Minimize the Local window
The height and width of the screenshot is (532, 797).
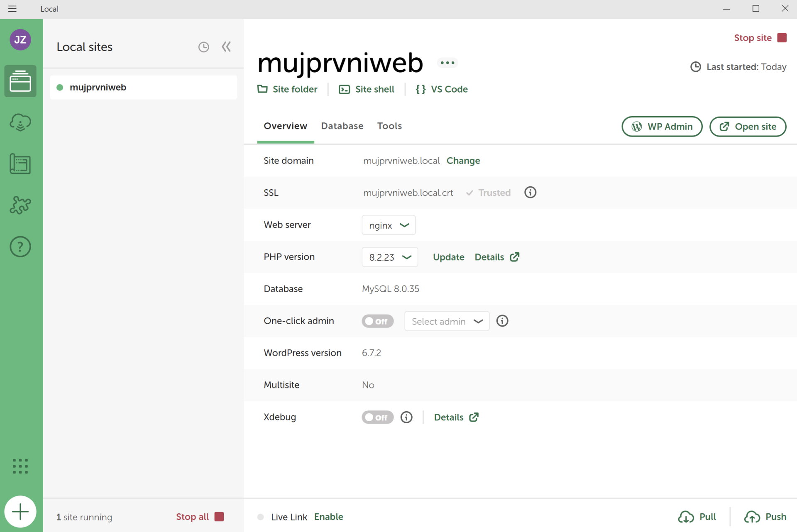(726, 9)
